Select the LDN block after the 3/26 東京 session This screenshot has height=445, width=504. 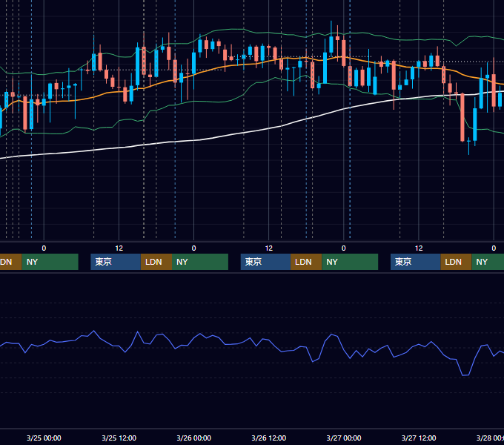(306, 262)
